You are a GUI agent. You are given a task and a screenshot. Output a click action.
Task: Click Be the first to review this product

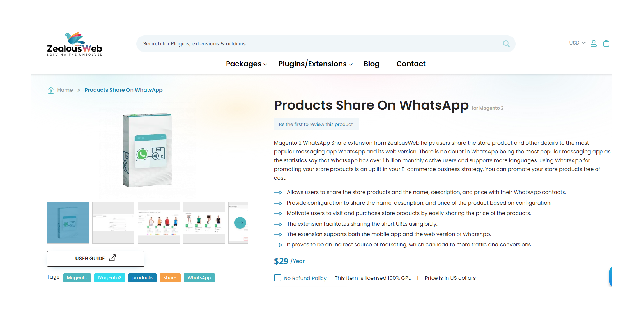[316, 124]
